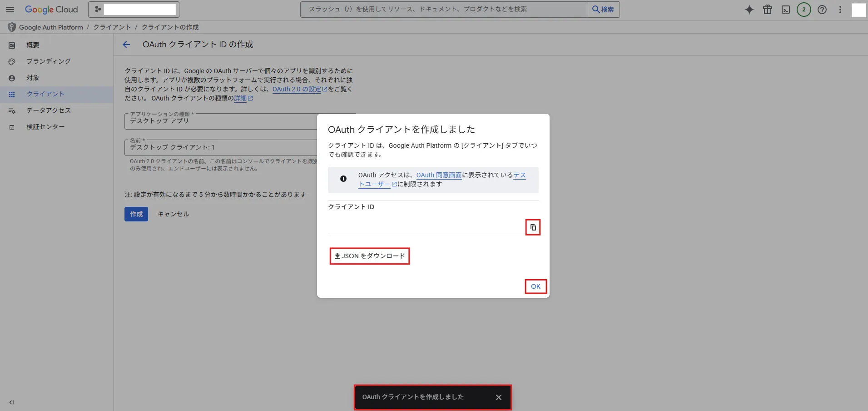
Task: Click the blue 作成 button
Action: tap(136, 214)
